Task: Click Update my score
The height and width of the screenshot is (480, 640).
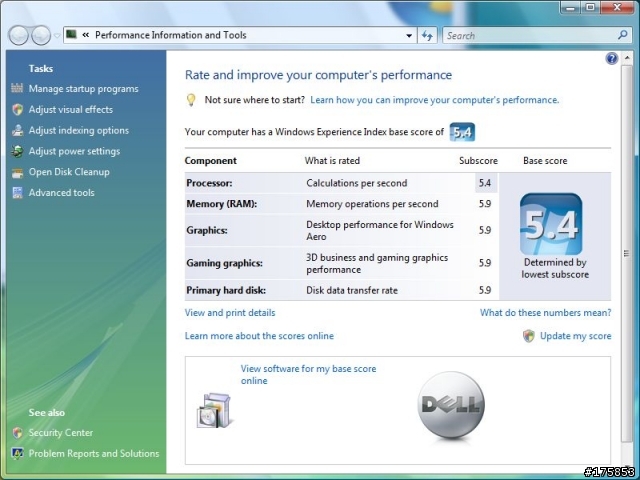Action: coord(576,336)
